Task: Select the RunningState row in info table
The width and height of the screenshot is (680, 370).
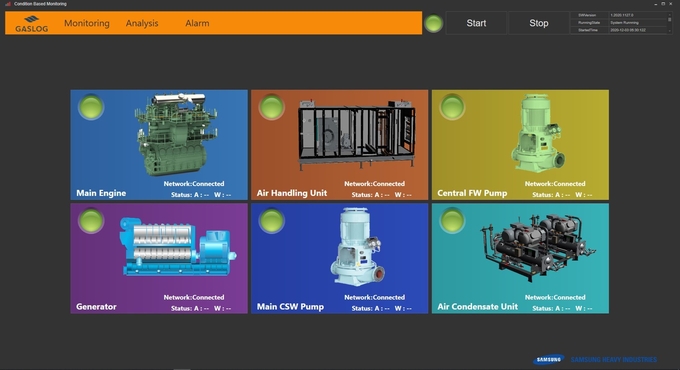Action: click(619, 23)
